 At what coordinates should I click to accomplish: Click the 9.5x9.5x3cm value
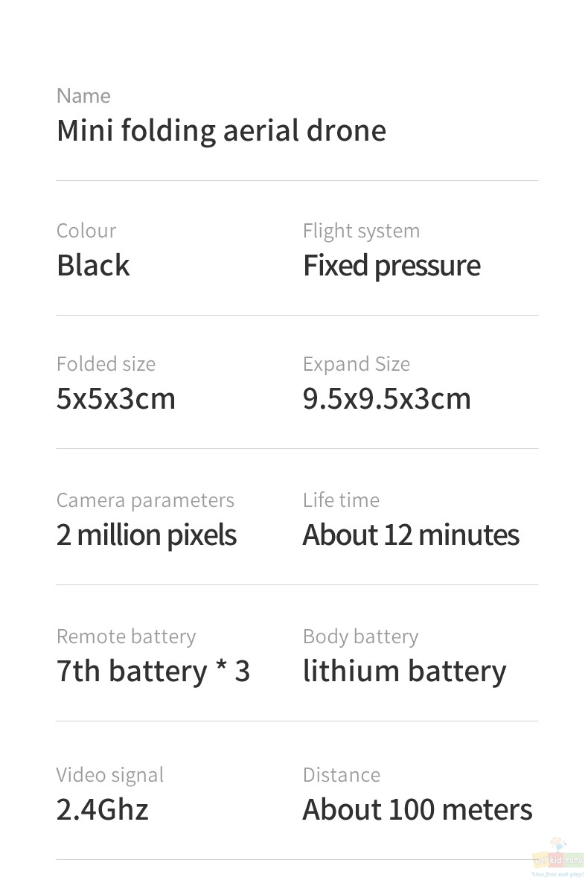(386, 399)
